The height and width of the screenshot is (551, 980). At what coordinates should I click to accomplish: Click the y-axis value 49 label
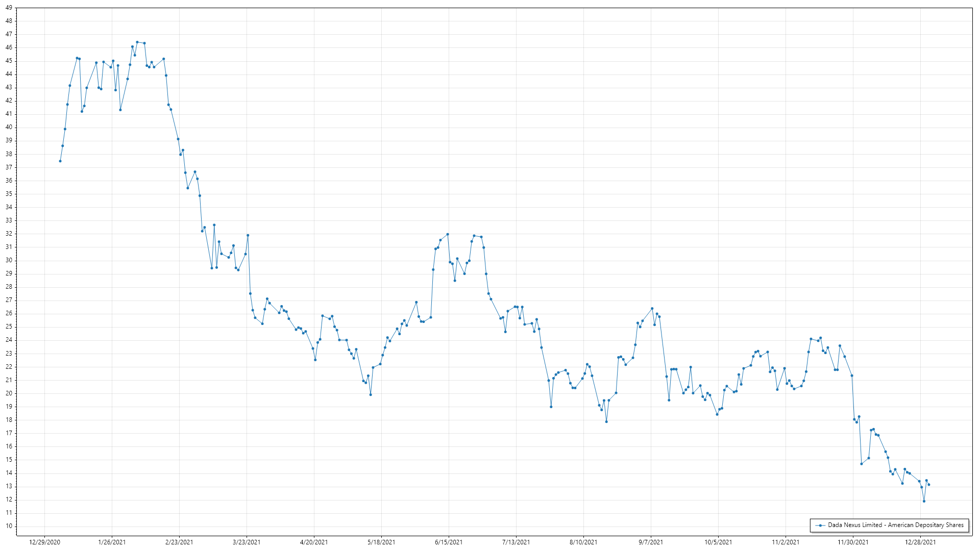click(9, 8)
